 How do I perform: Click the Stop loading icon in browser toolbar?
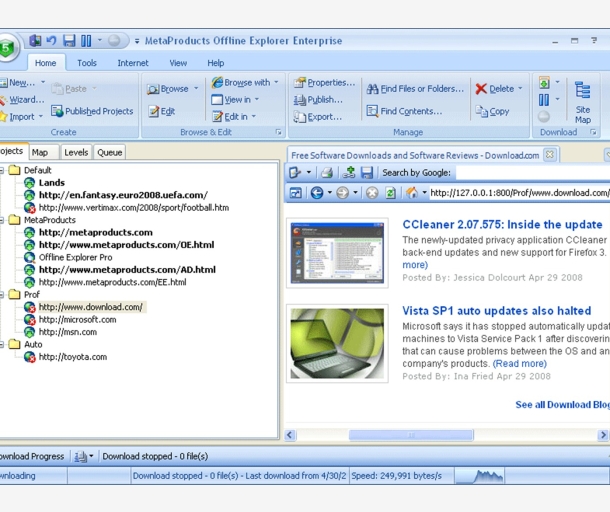pyautogui.click(x=372, y=193)
